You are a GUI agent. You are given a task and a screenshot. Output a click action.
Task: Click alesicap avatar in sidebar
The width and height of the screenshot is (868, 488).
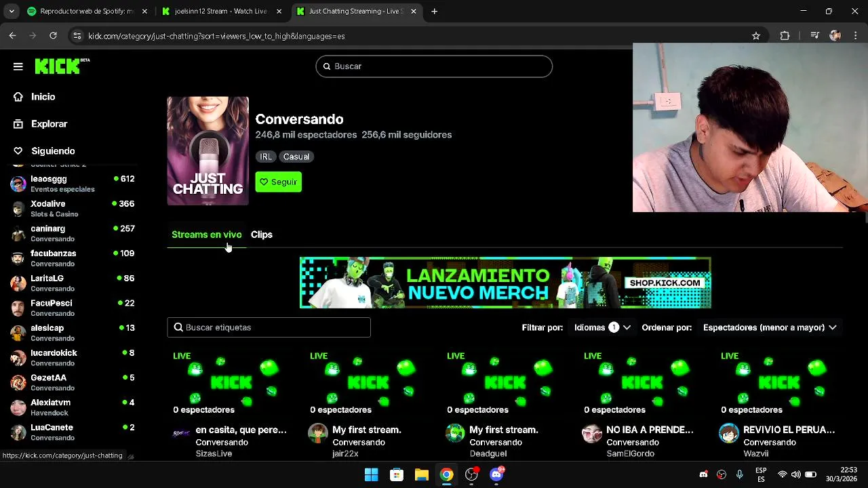click(x=18, y=333)
